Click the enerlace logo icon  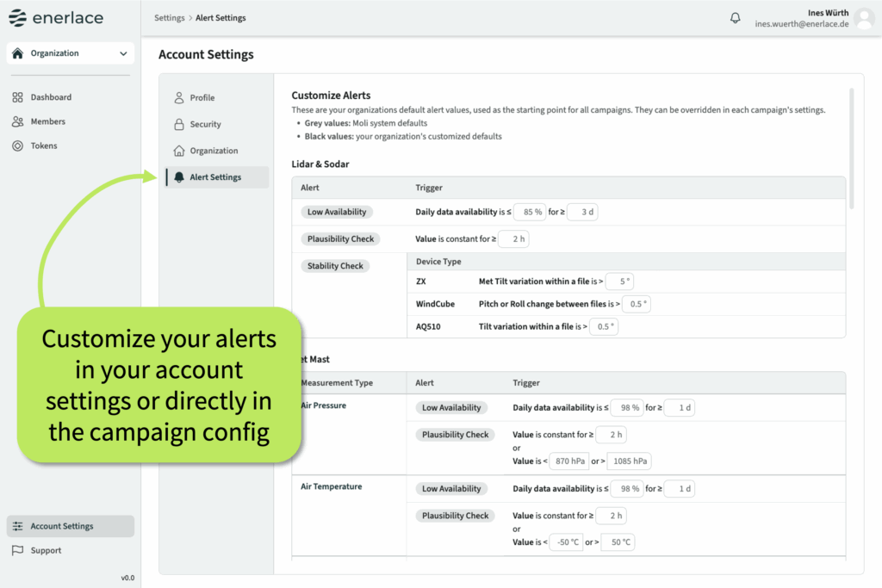[17, 18]
